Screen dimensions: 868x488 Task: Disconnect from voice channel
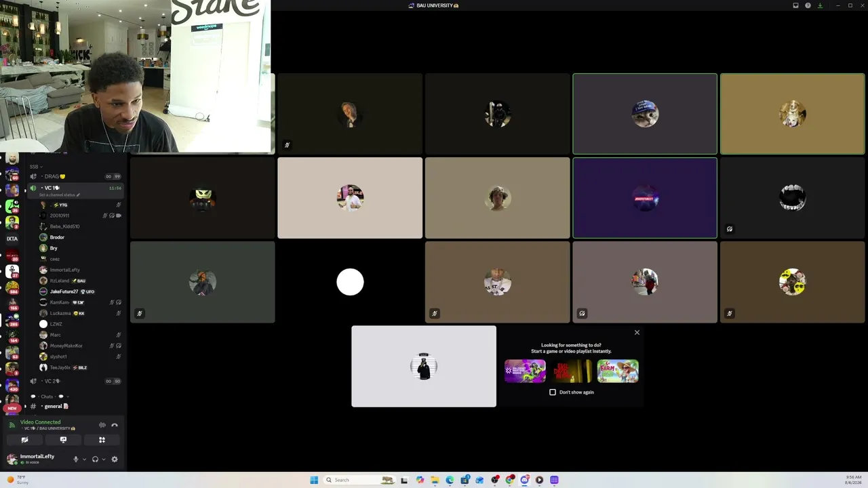click(x=115, y=425)
